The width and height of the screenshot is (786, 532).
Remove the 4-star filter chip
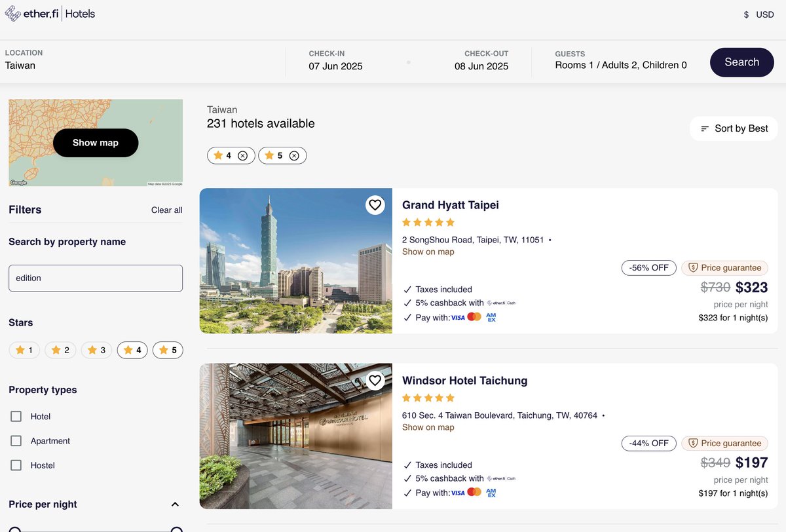click(x=243, y=156)
